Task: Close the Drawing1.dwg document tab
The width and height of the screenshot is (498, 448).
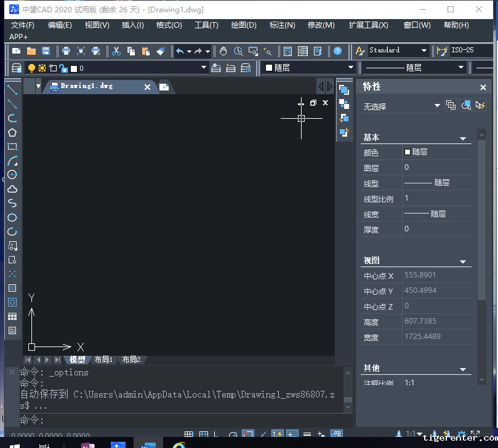Action: [x=147, y=87]
